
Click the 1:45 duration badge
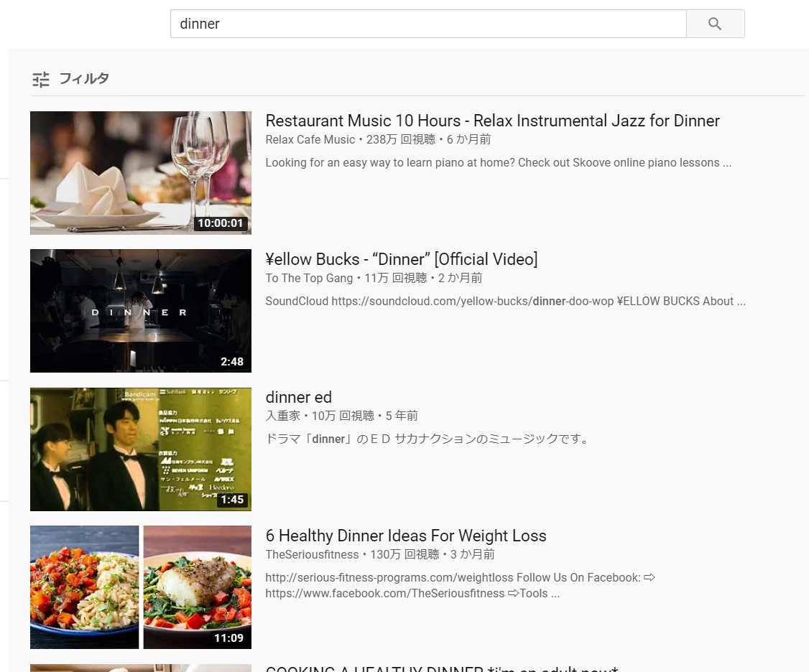click(x=232, y=500)
